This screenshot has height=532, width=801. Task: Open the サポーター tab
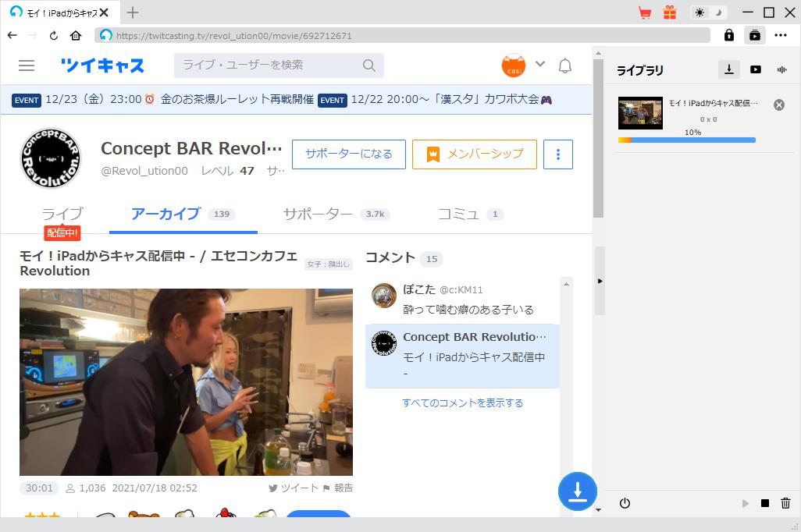point(318,214)
